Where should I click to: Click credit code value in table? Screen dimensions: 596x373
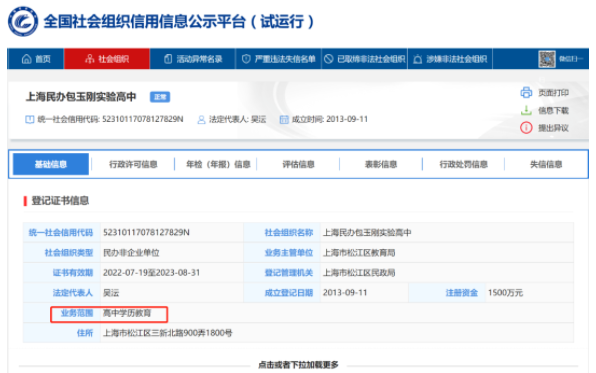146,232
